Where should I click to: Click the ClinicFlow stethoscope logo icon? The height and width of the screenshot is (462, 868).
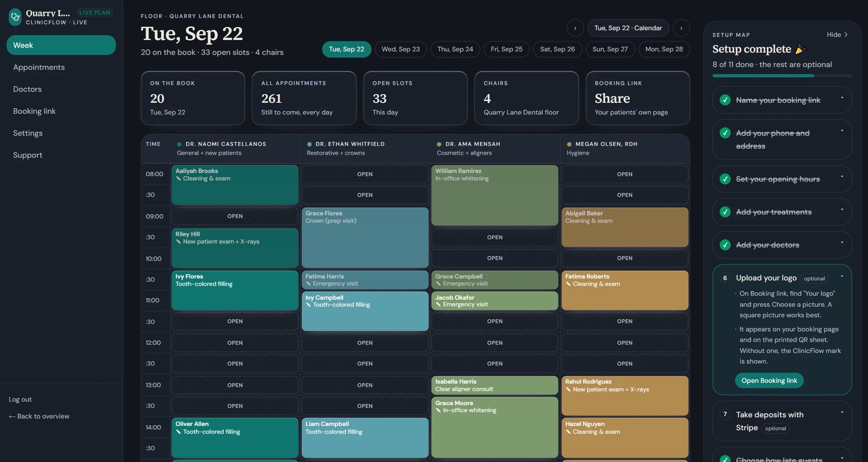pyautogui.click(x=15, y=17)
